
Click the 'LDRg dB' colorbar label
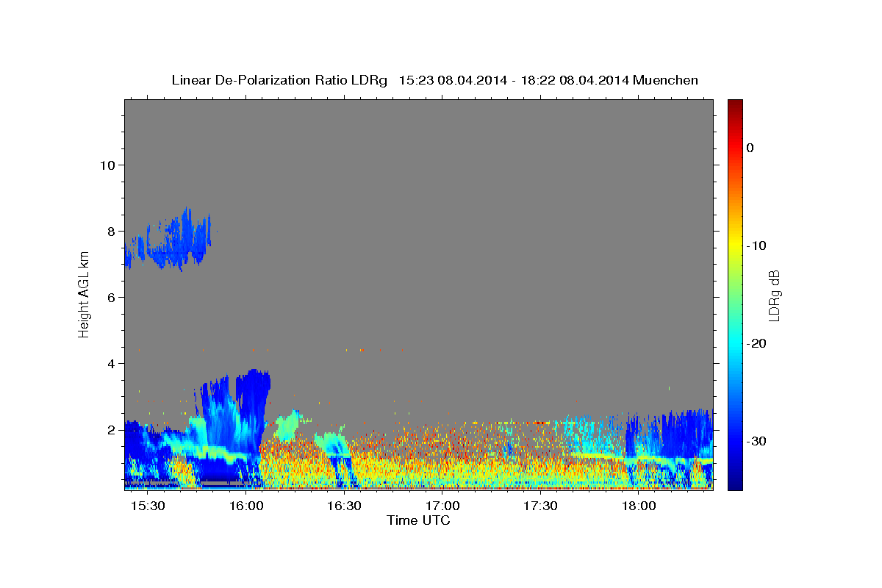pyautogui.click(x=774, y=295)
